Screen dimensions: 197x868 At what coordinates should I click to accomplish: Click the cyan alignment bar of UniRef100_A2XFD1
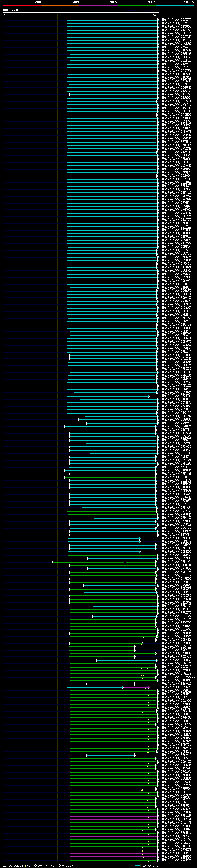coord(108,396)
